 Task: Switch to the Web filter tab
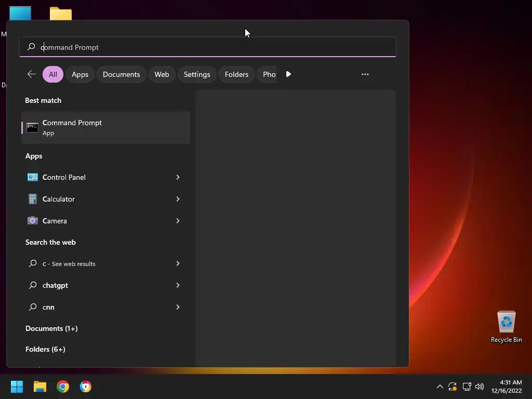click(162, 74)
